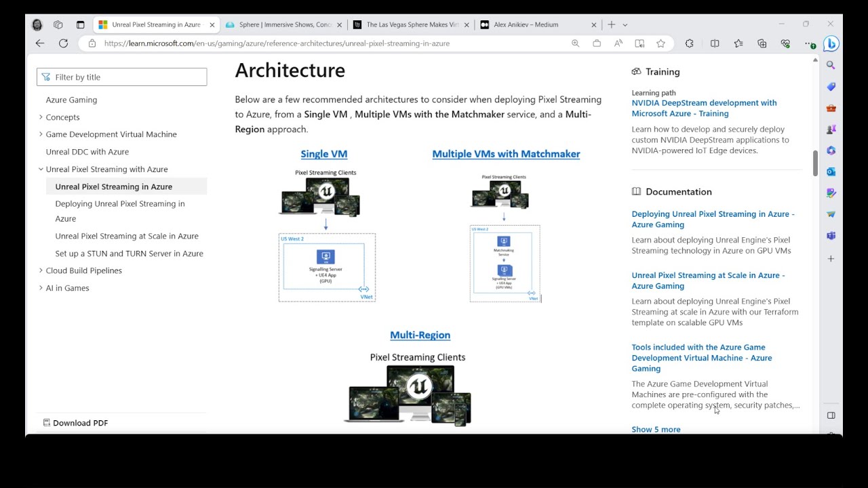
Task: Expand AI in Games node
Action: click(x=41, y=288)
